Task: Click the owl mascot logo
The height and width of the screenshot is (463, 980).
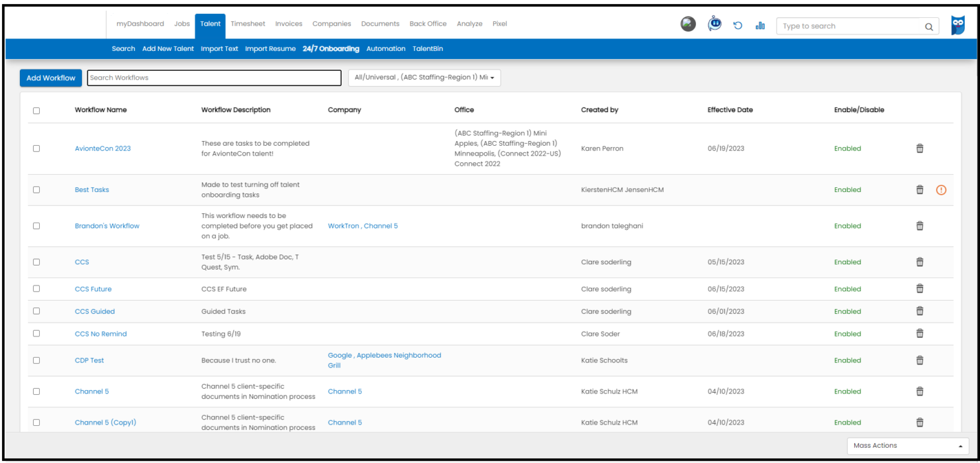Action: 957,25
